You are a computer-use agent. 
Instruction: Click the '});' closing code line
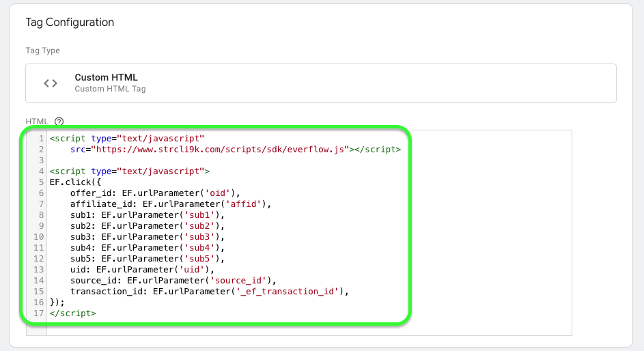[x=57, y=303]
